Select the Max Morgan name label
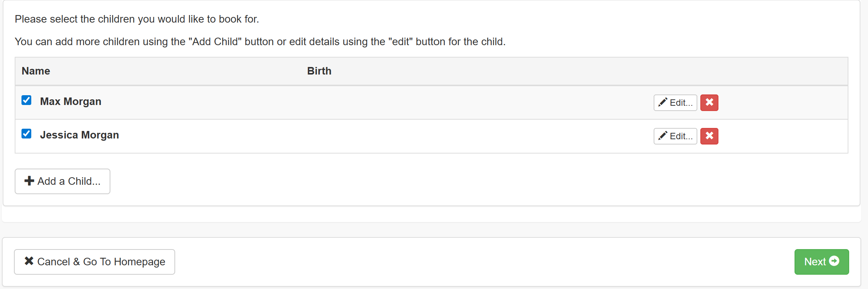Screen dimensions: 868x289 (71, 102)
